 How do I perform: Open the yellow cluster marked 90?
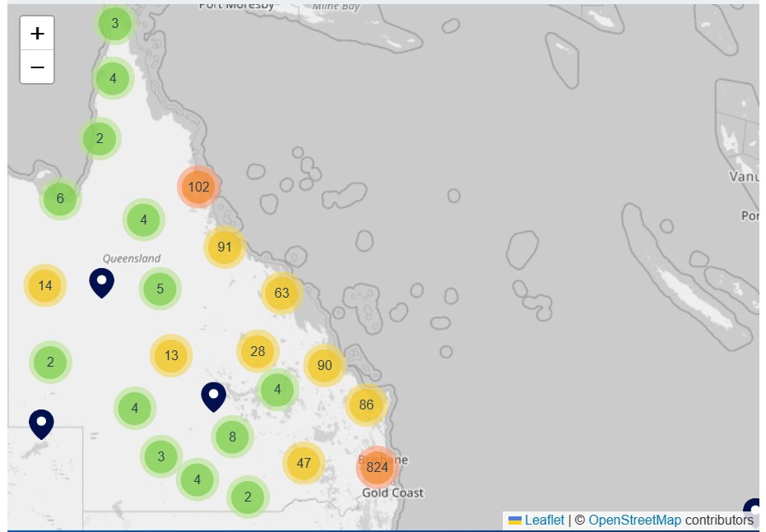coord(324,365)
